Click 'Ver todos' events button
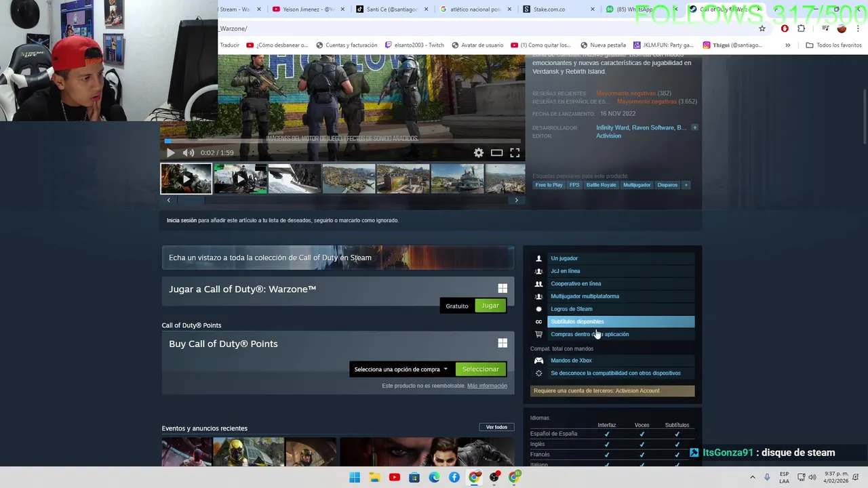The height and width of the screenshot is (488, 868). pyautogui.click(x=496, y=427)
